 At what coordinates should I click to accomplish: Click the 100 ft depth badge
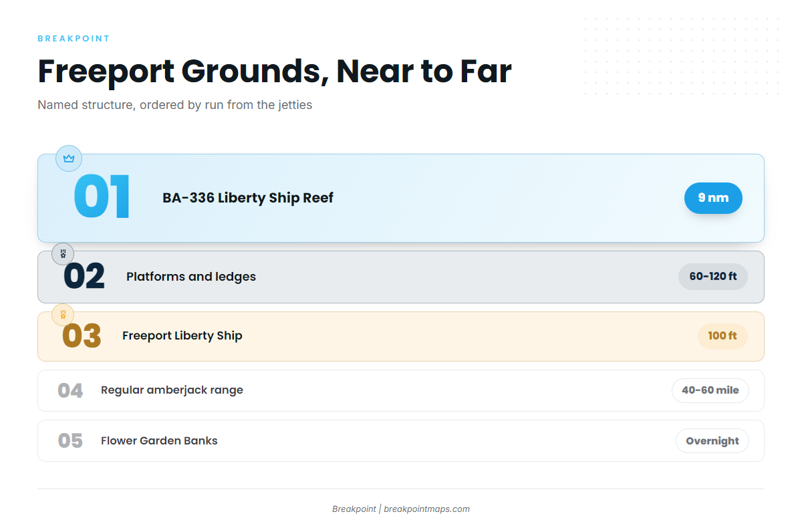pyautogui.click(x=722, y=336)
